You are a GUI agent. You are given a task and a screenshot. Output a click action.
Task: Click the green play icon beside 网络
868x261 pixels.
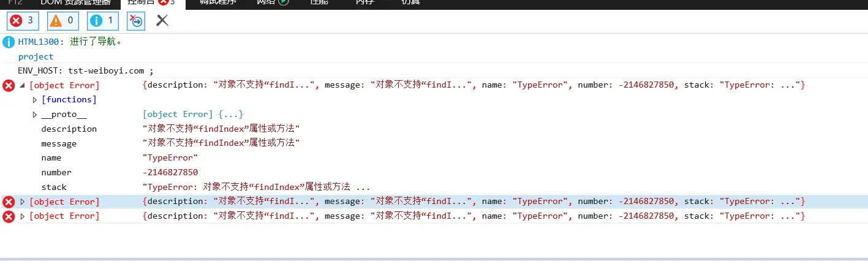tap(283, 2)
